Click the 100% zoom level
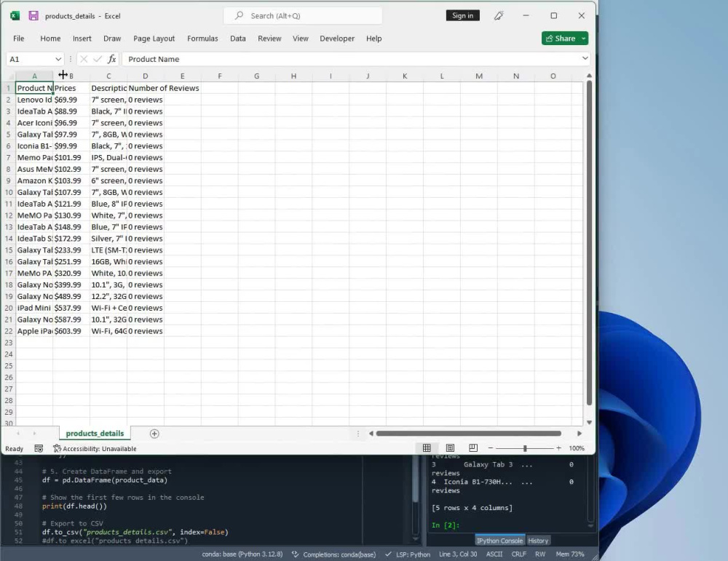 click(576, 448)
